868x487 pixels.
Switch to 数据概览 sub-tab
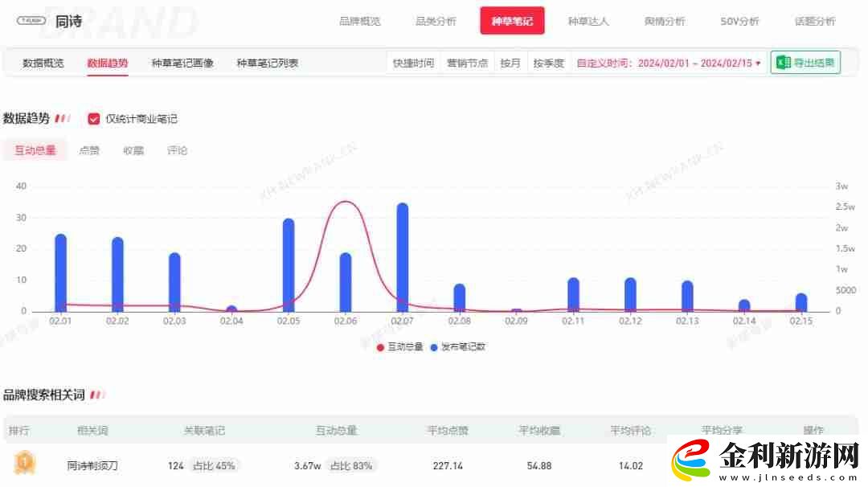coord(43,63)
